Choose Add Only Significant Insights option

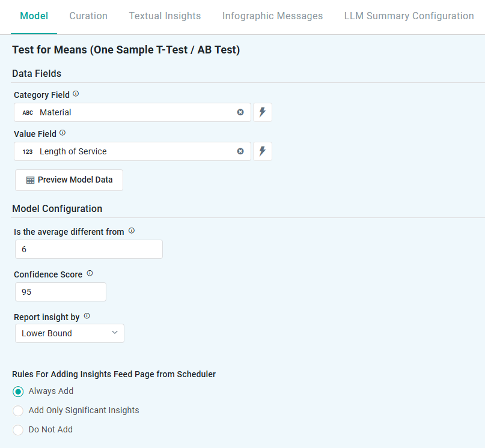(19, 411)
